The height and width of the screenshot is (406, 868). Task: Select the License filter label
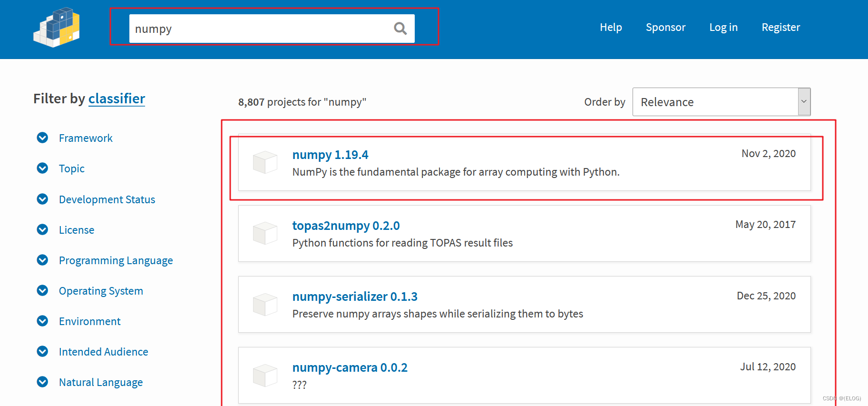tap(77, 230)
